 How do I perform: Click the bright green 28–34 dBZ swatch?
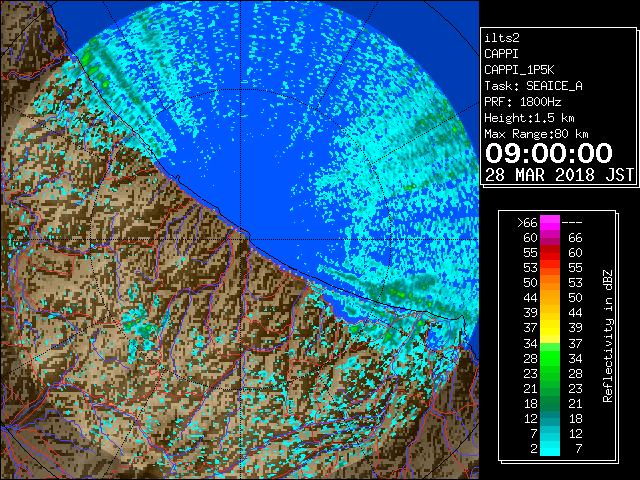[550, 358]
